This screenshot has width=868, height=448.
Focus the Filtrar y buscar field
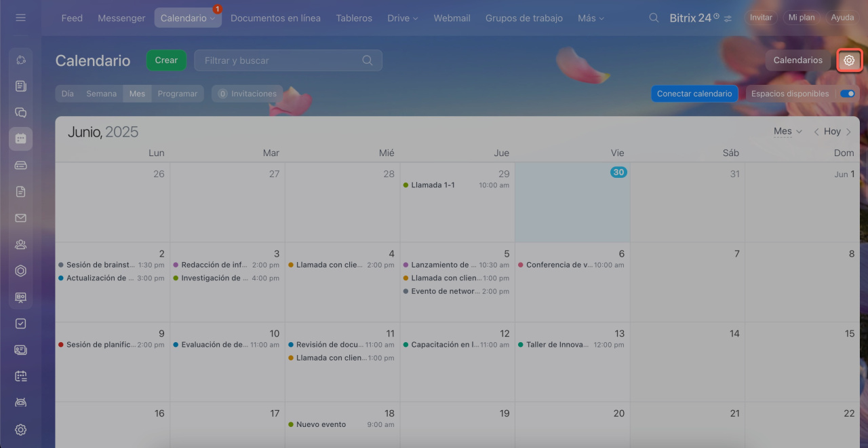pyautogui.click(x=288, y=60)
